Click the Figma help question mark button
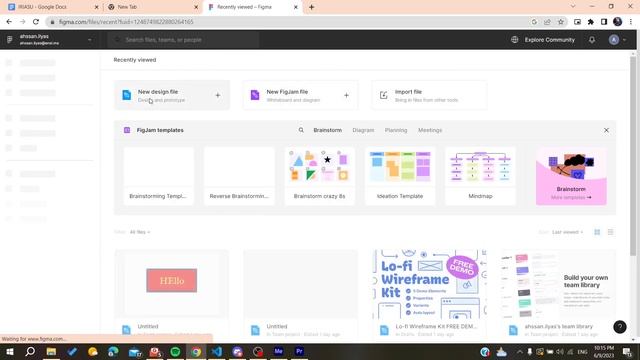The image size is (640, 360). pos(620,327)
